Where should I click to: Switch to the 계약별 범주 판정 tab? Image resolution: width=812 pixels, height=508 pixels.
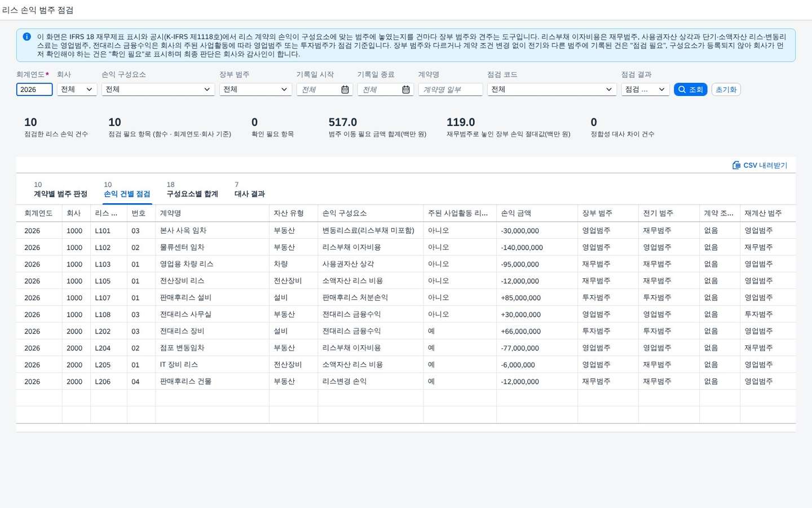60,190
